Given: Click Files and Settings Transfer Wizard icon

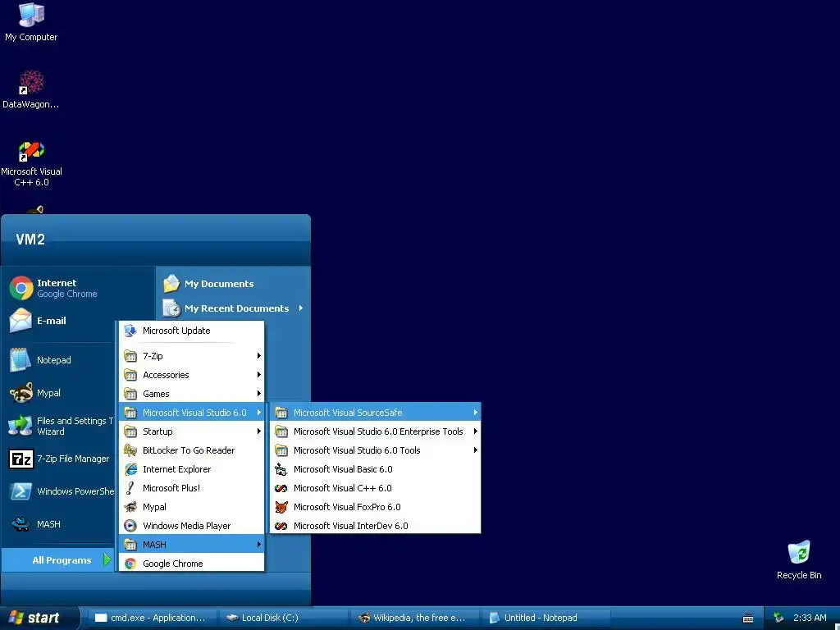Looking at the screenshot, I should tap(21, 426).
